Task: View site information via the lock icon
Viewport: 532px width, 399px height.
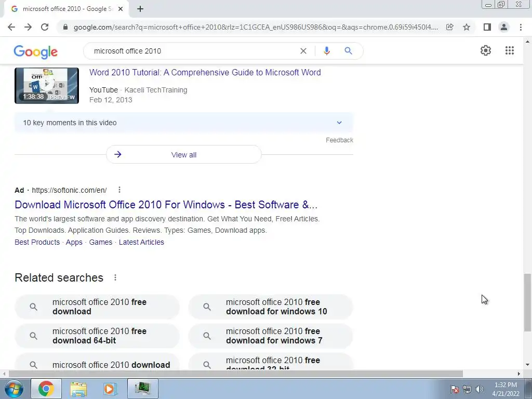Action: pos(65,27)
